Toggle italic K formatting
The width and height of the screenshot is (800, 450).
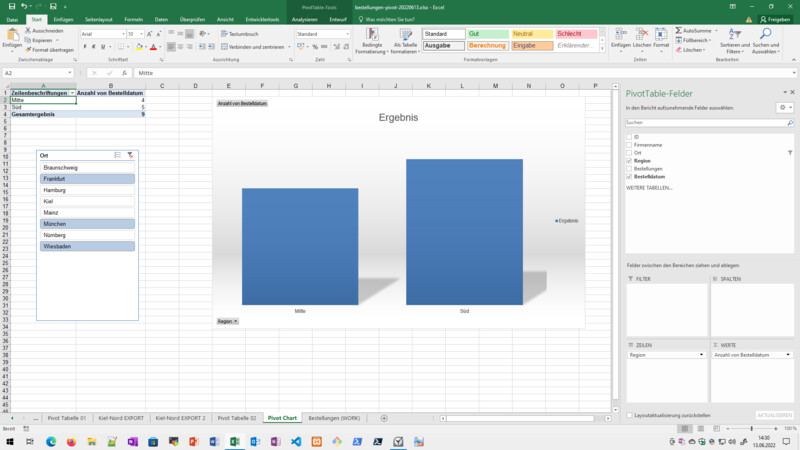tap(94, 47)
